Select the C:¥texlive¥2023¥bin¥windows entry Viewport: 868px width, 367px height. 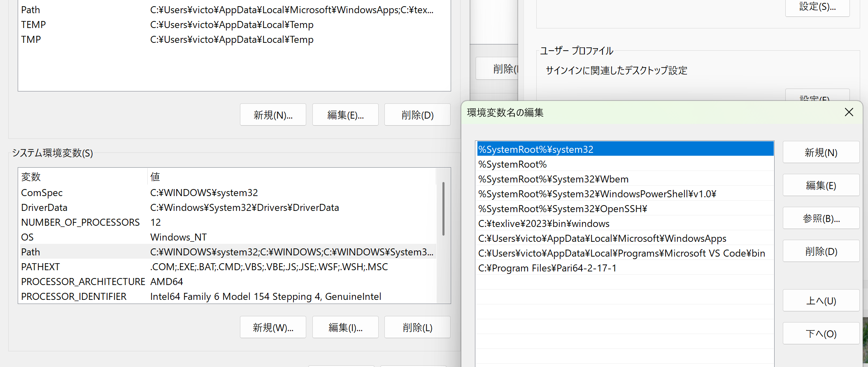625,223
